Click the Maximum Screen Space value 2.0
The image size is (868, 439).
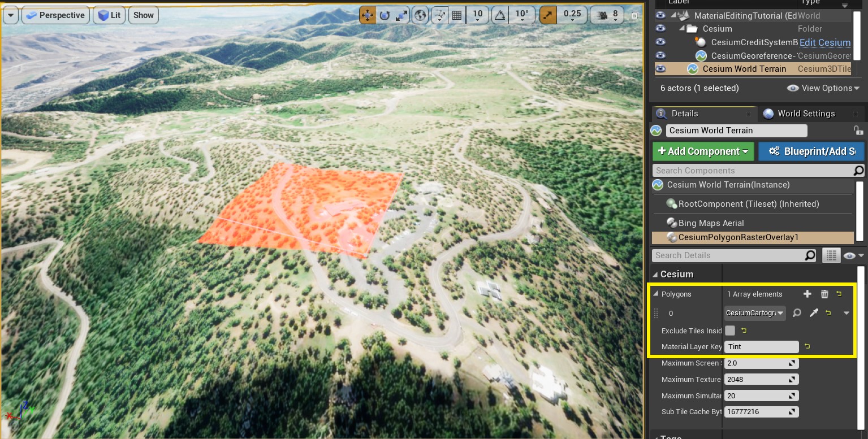click(x=761, y=363)
